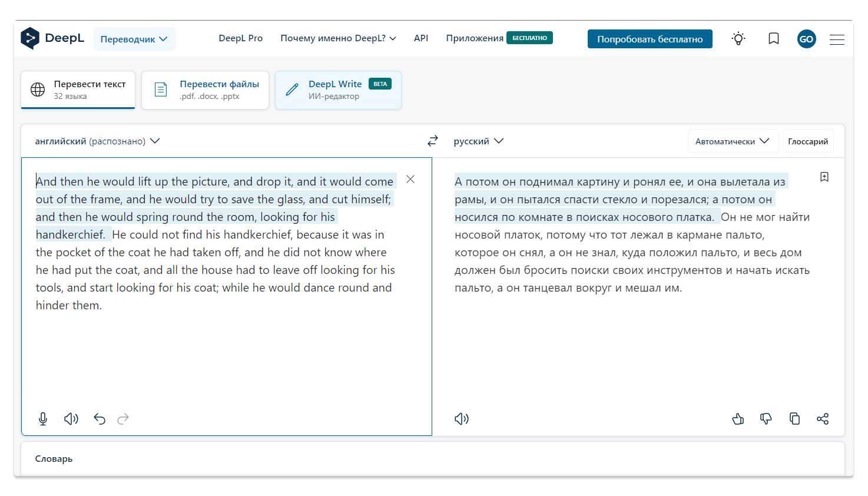This screenshot has height=496, width=868.
Task: Undo the last edit
Action: point(100,419)
